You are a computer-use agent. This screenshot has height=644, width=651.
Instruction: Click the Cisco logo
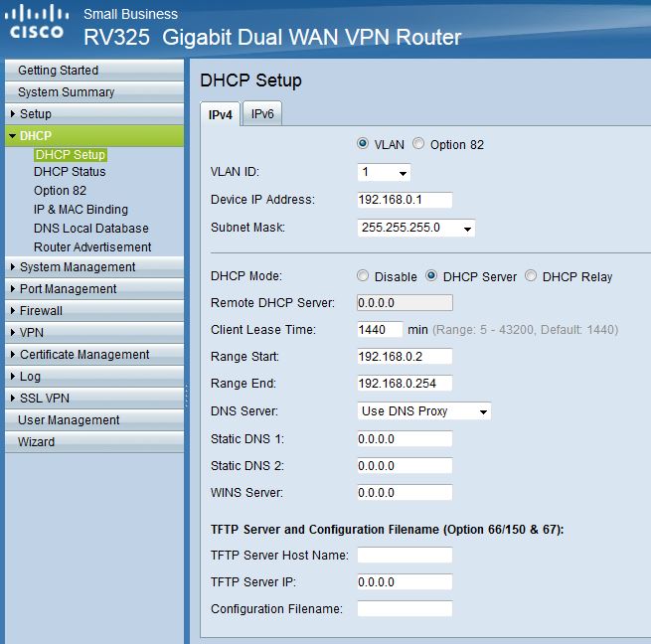(37, 23)
